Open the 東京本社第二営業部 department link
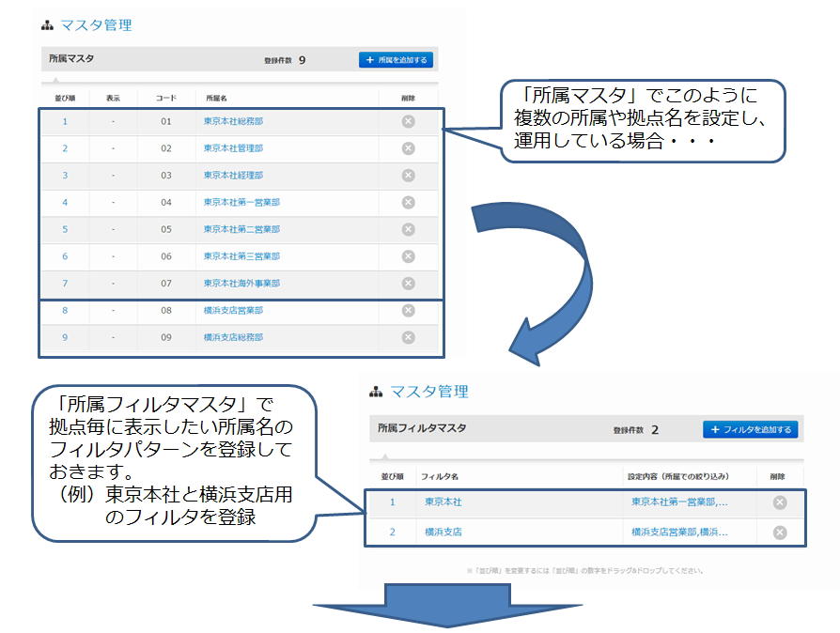This screenshot has width=840, height=633. 241,229
